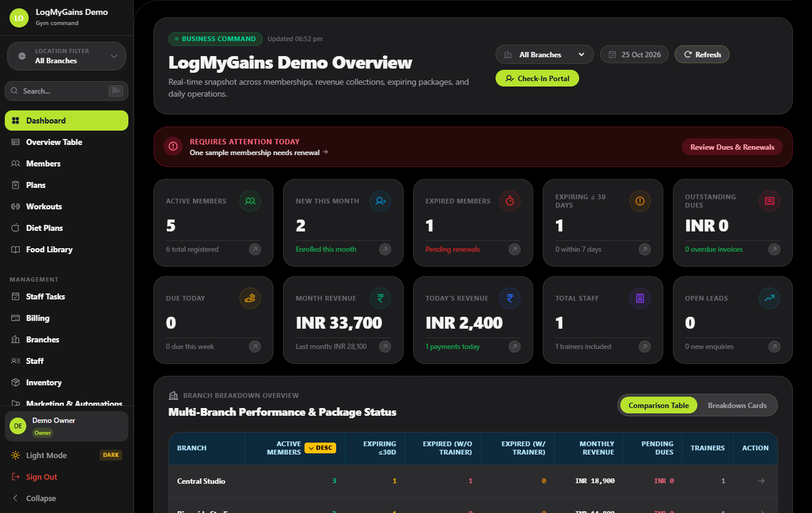Image resolution: width=812 pixels, height=513 pixels.
Task: Click the Active Members people icon
Action: pyautogui.click(x=250, y=201)
